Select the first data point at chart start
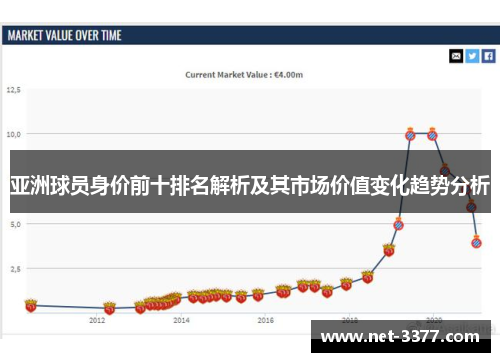Image resolution: width=500 pixels, height=362 pixels. click(31, 305)
